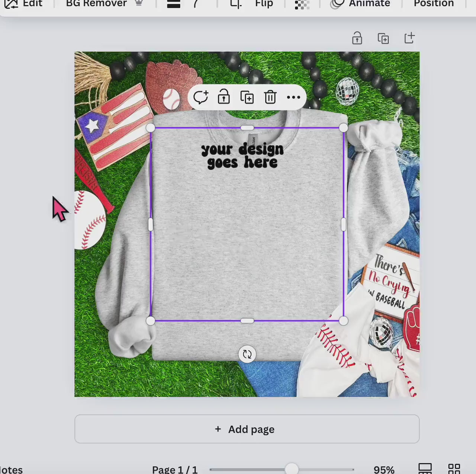Open the Position panel
The image size is (476, 474).
(x=434, y=4)
